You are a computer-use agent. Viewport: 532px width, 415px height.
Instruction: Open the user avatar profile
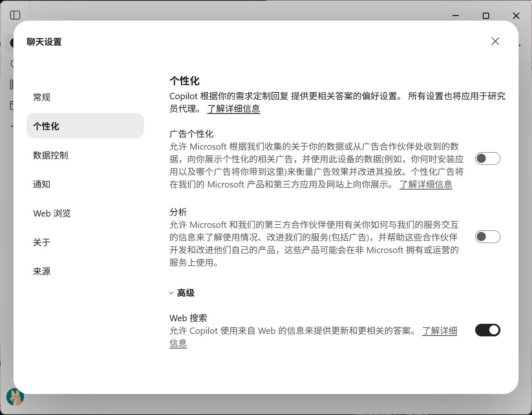pyautogui.click(x=15, y=397)
